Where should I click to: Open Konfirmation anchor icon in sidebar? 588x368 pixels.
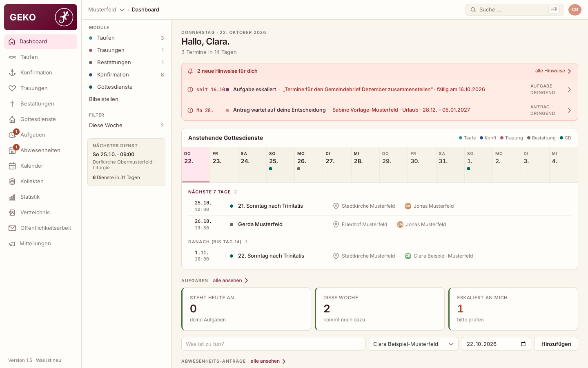pos(12,73)
